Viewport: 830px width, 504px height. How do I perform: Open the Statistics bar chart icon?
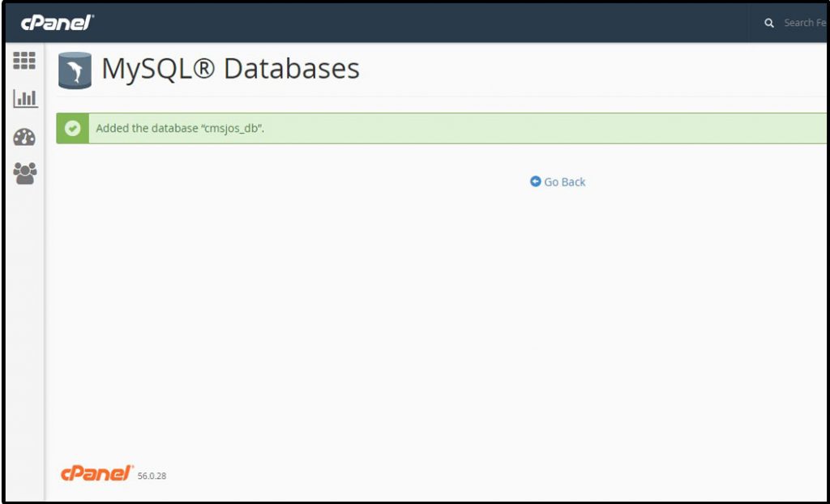point(25,99)
